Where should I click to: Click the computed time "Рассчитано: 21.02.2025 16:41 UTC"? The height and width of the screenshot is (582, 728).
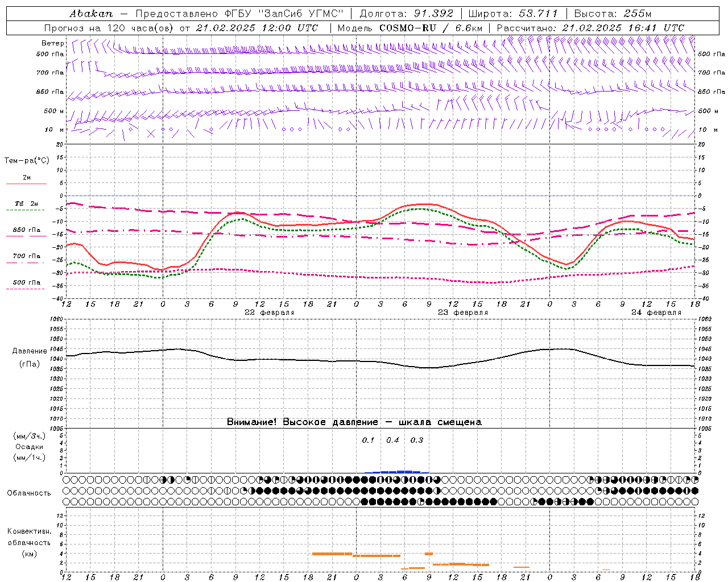pos(590,28)
